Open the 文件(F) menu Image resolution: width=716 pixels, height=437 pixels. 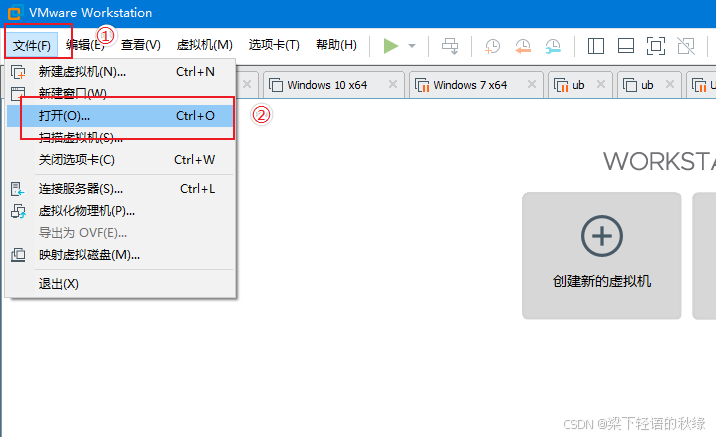pos(32,45)
